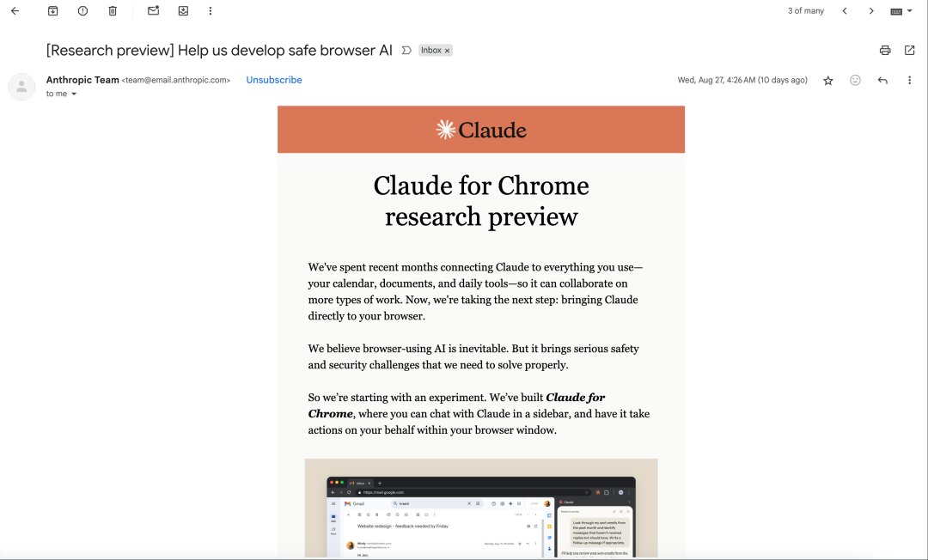The height and width of the screenshot is (560, 928).
Task: Go to the older email
Action: [x=871, y=11]
